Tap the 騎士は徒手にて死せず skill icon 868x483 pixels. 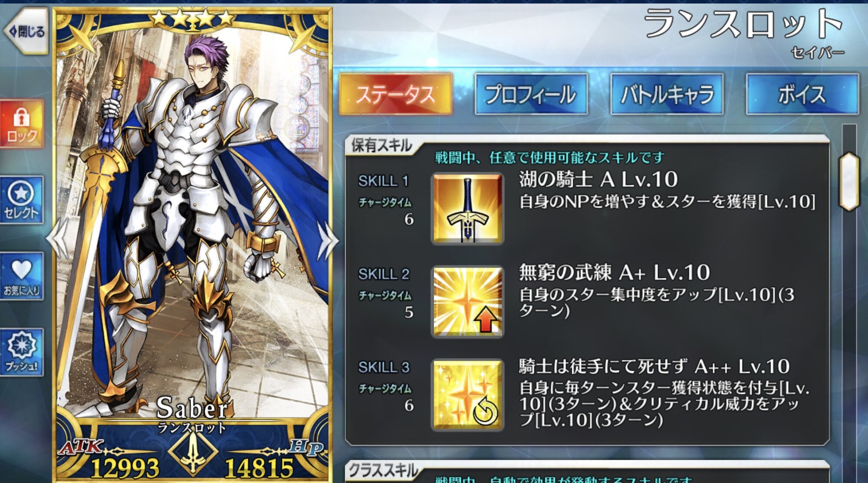coord(467,395)
